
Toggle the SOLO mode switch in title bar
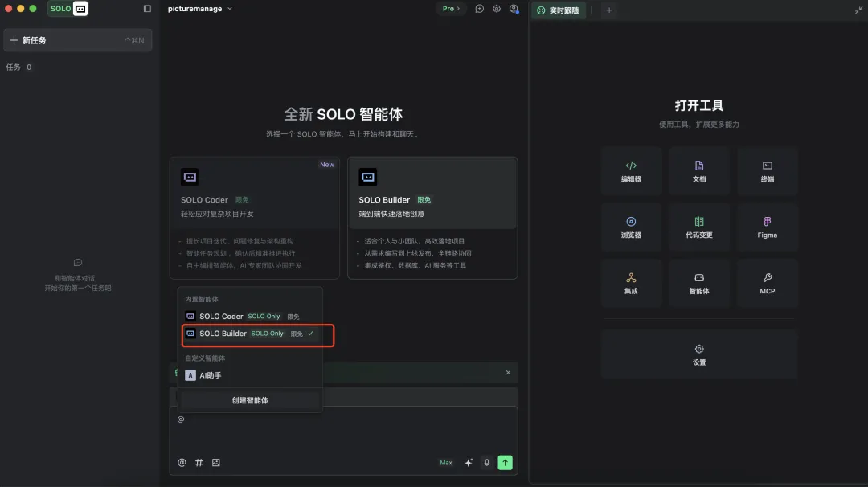coord(68,9)
